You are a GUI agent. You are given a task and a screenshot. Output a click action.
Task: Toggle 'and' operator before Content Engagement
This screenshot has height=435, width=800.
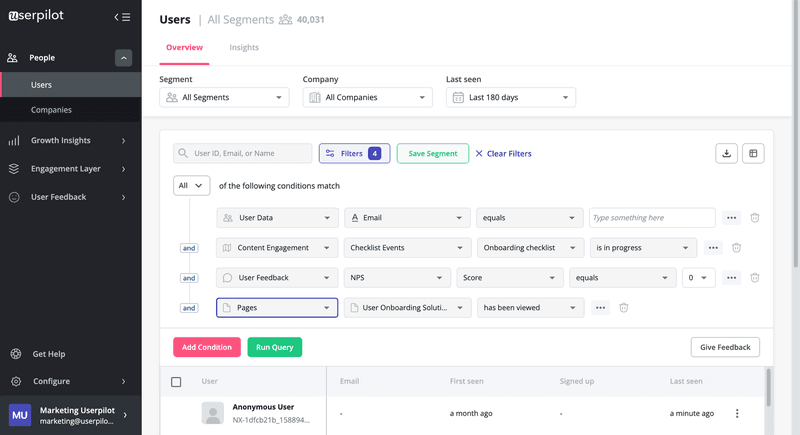pyautogui.click(x=189, y=248)
